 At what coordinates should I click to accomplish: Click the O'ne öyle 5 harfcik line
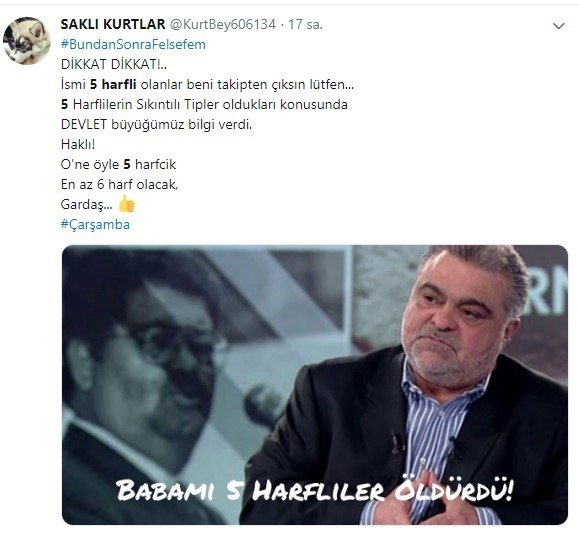coord(118,164)
